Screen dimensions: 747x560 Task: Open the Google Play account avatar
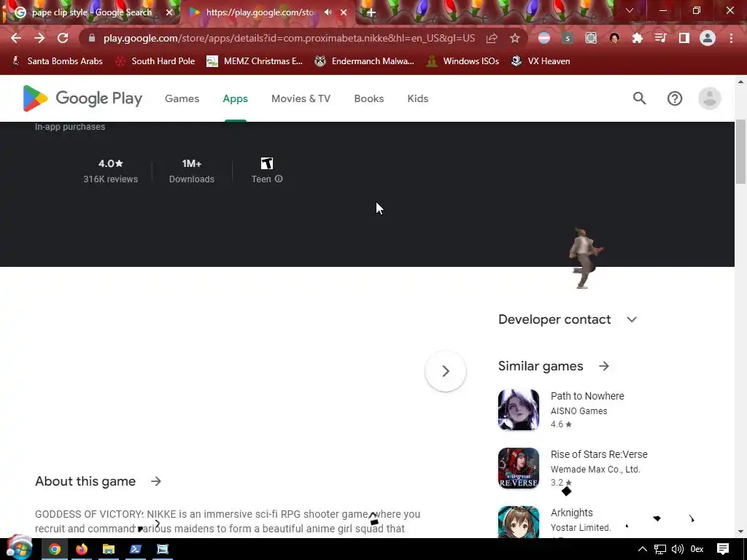click(709, 98)
